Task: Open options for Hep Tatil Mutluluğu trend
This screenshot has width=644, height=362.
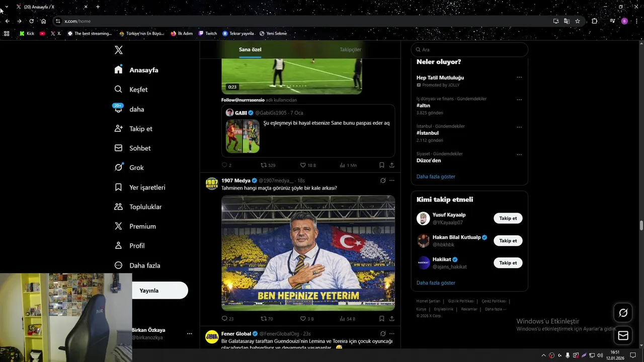Action: coord(519,77)
